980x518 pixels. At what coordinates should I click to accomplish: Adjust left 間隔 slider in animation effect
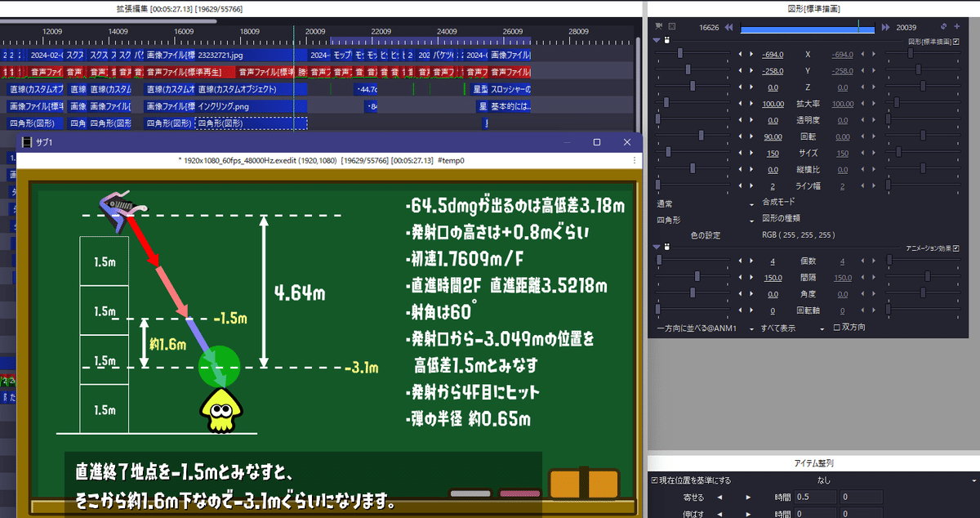tap(693, 278)
